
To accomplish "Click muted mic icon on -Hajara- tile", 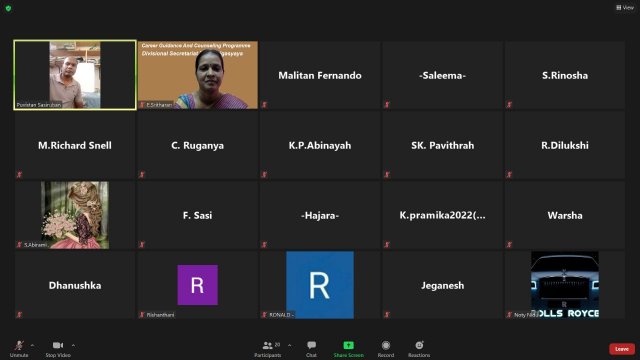I will click(x=264, y=245).
